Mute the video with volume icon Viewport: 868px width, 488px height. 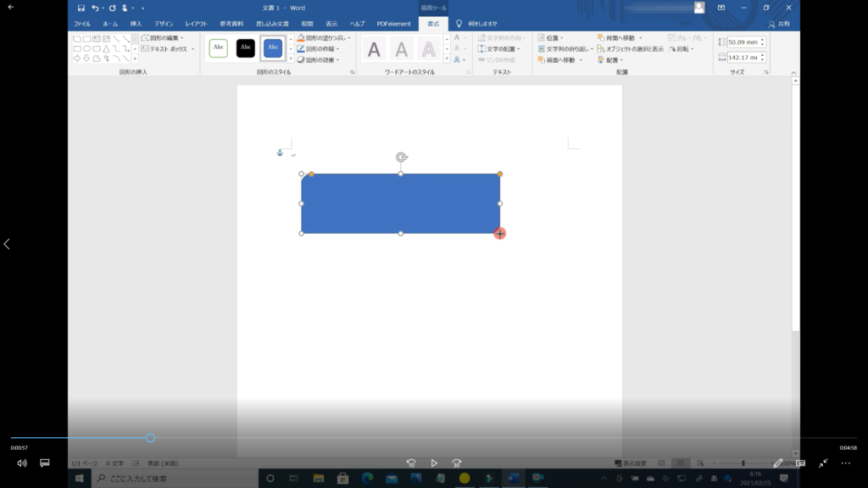point(22,463)
